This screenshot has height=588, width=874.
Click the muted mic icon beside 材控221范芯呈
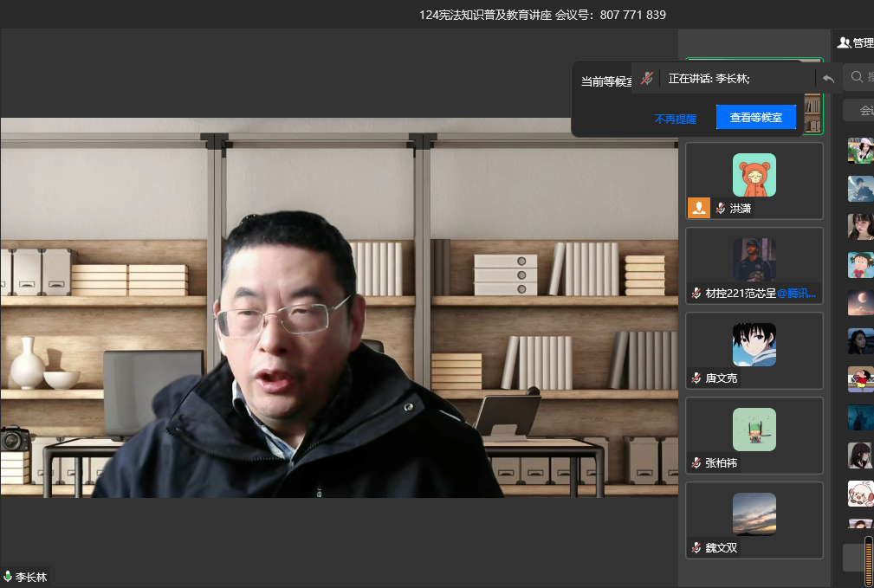click(x=696, y=294)
